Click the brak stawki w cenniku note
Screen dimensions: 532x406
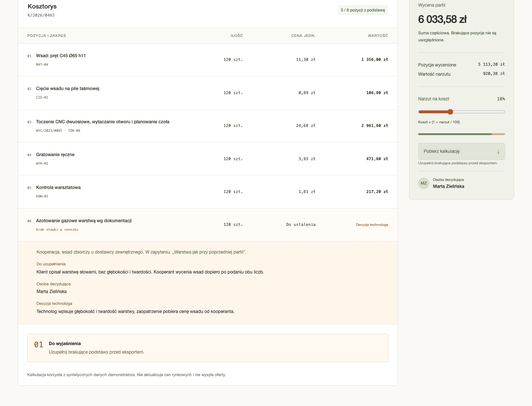57,230
